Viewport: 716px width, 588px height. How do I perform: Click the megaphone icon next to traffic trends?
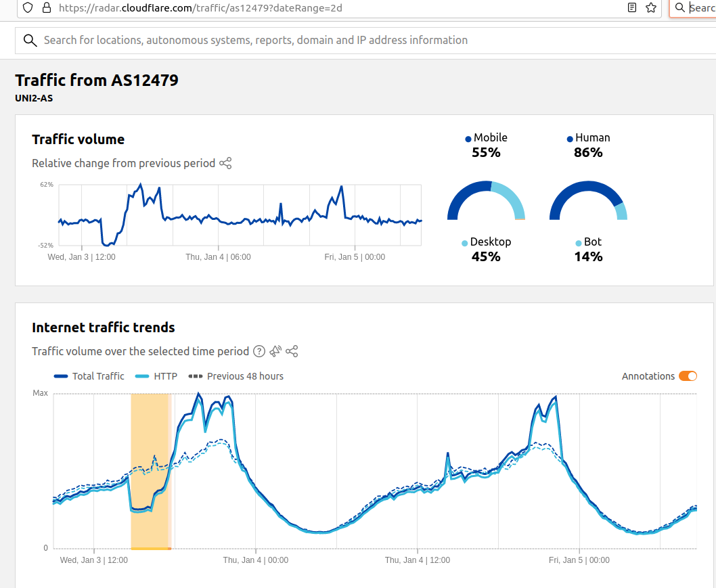tap(275, 351)
